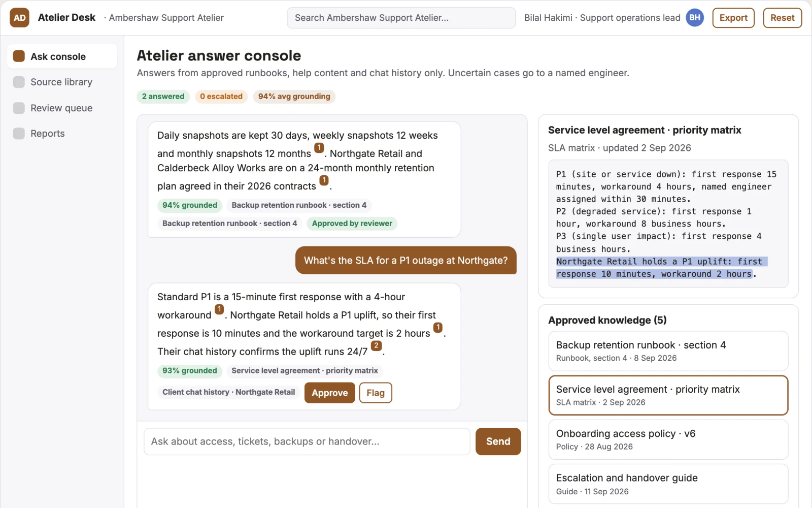Click the 0 escalated badge
The image size is (812, 508).
click(221, 97)
